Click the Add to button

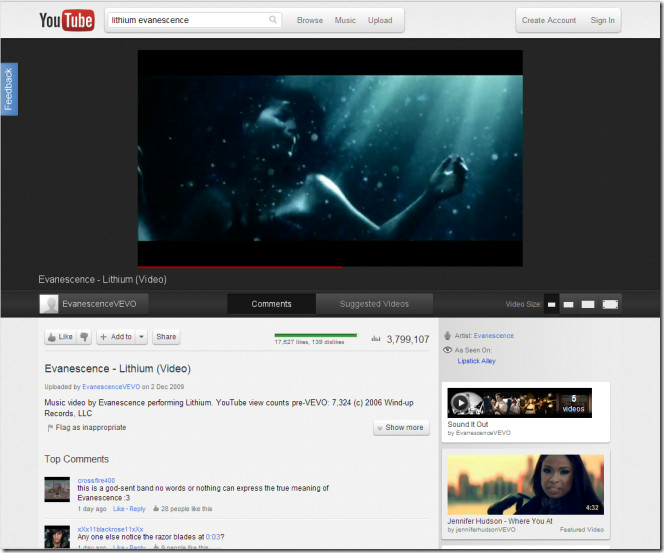116,337
